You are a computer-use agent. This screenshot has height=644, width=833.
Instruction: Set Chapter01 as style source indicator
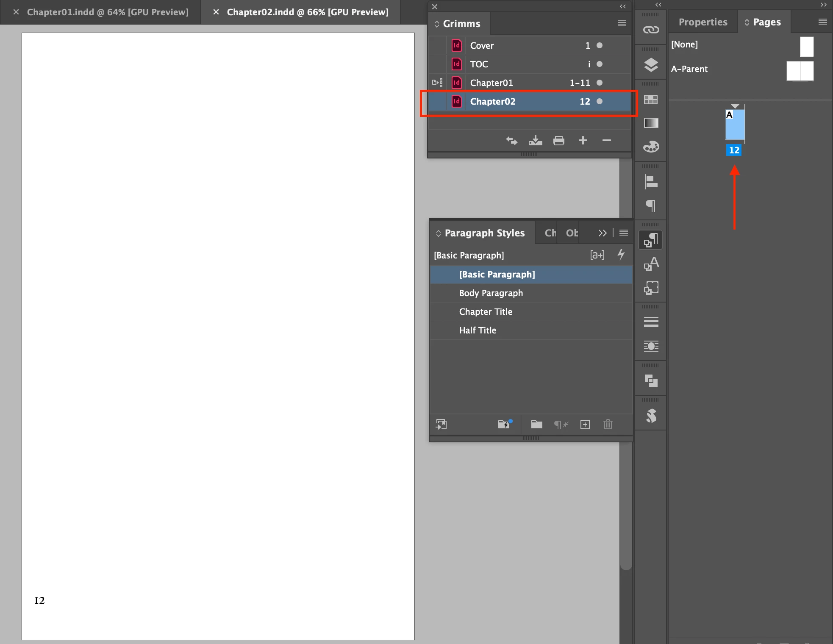[437, 83]
